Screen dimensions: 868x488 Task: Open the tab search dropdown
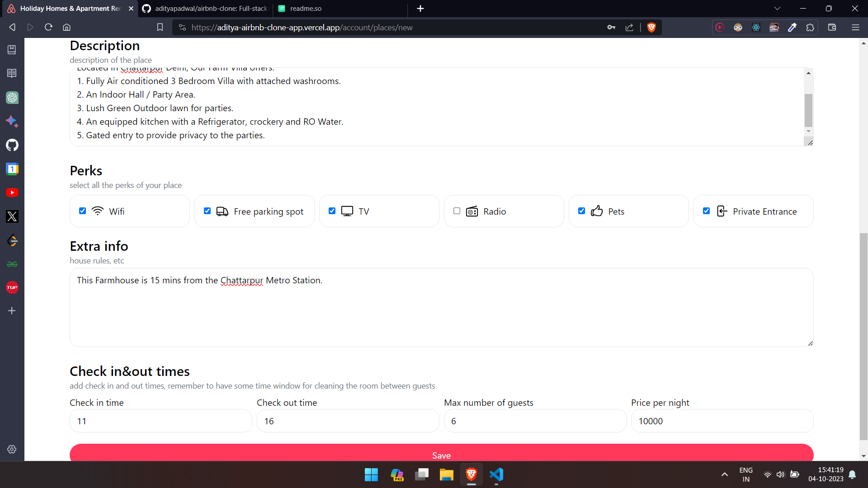click(x=777, y=8)
